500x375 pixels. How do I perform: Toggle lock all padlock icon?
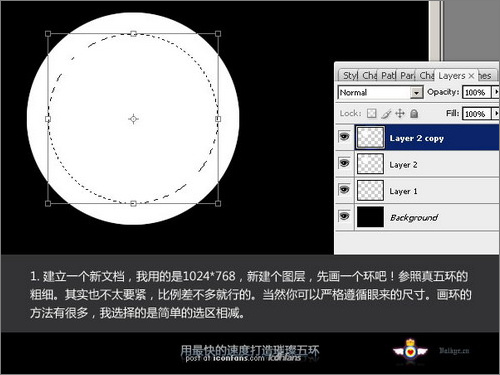414,114
